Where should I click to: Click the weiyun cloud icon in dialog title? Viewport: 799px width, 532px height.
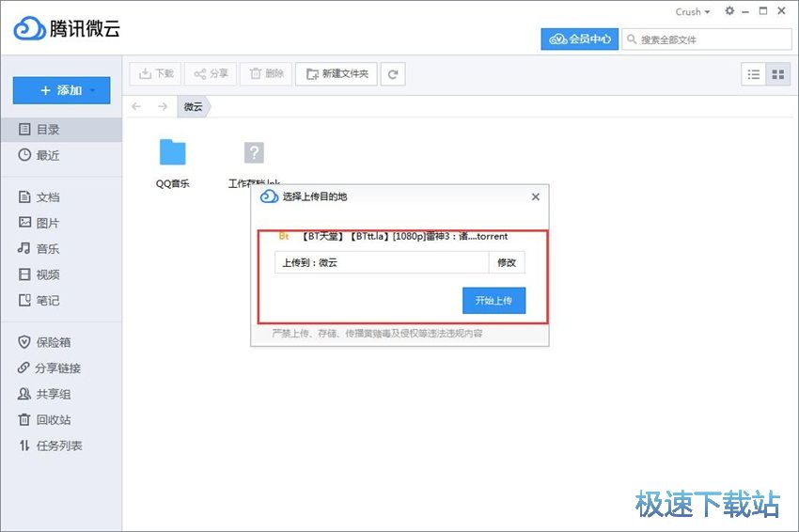(269, 196)
